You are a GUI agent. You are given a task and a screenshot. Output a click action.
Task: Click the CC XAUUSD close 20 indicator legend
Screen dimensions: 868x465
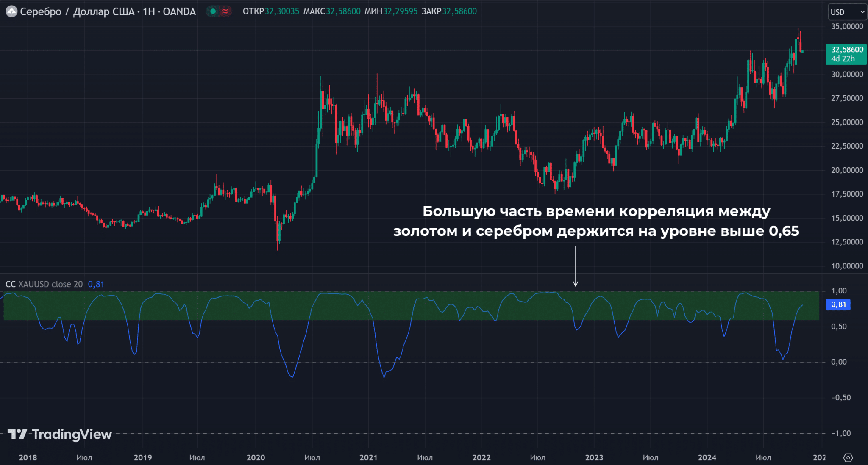[44, 284]
